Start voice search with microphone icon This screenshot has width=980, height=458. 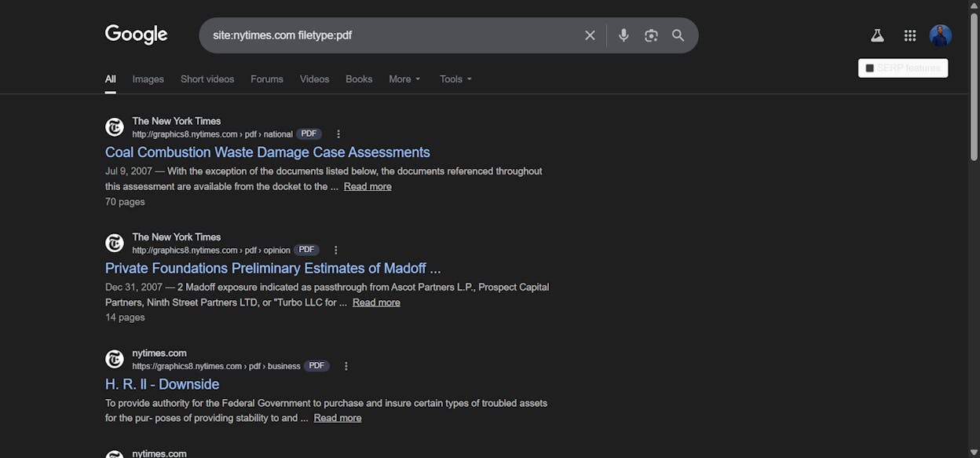pyautogui.click(x=623, y=35)
